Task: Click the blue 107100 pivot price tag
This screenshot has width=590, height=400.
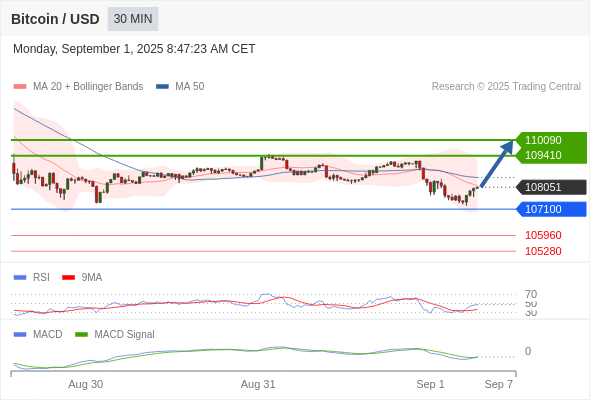Action: (551, 209)
